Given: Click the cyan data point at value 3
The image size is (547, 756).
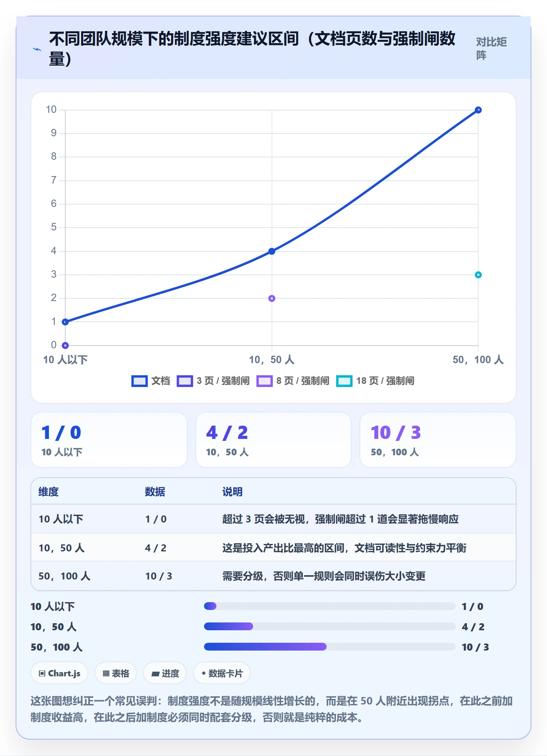Looking at the screenshot, I should 478,275.
